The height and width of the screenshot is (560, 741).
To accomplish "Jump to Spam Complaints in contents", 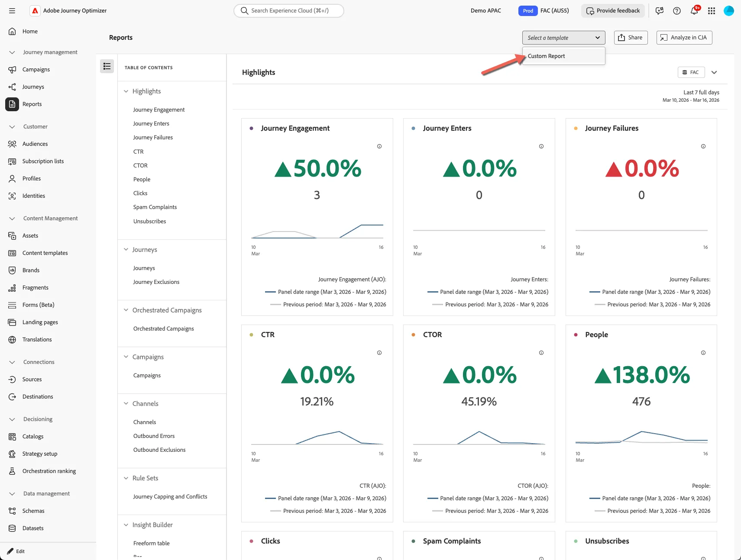I will 155,207.
